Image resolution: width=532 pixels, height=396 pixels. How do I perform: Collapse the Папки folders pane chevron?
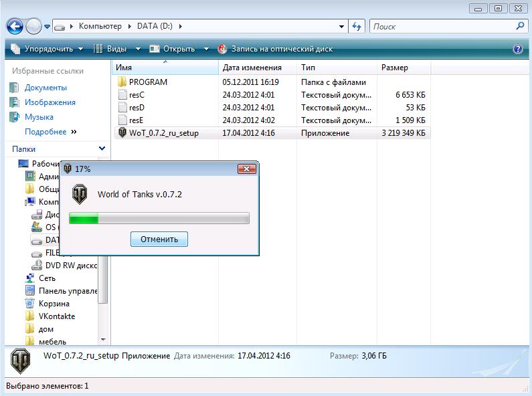[102, 148]
